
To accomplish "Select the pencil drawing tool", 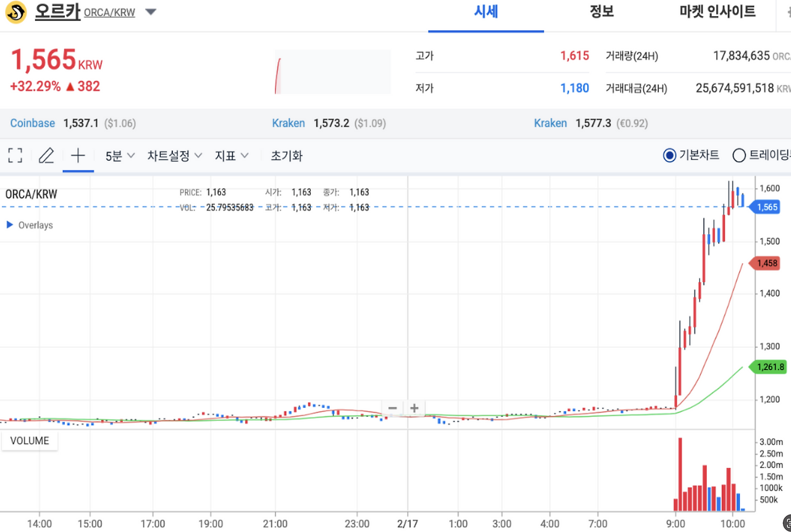I will coord(46,156).
